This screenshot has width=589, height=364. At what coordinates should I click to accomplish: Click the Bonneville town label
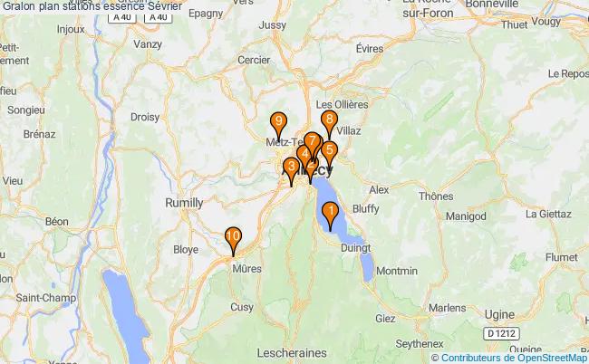[492, 5]
